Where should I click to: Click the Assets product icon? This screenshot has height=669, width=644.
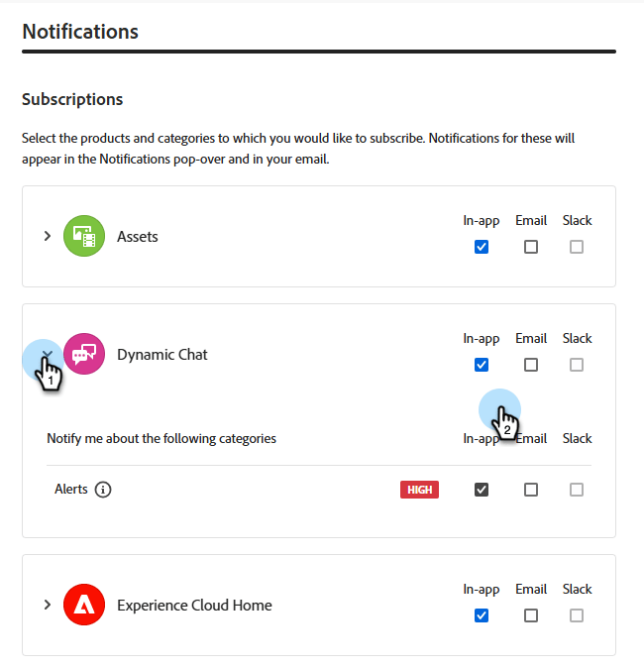click(x=84, y=237)
